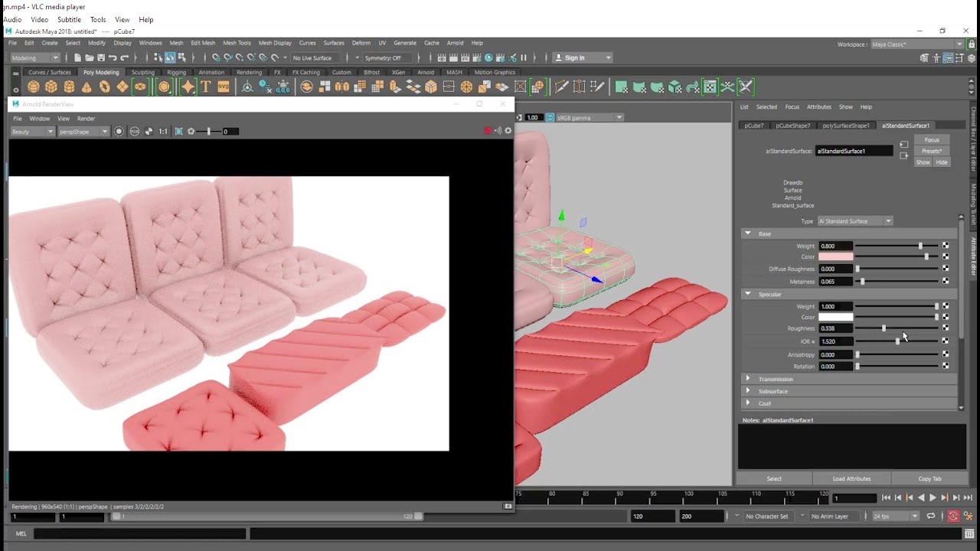The width and height of the screenshot is (980, 551).
Task: Click the save scene icon
Action: [101, 57]
